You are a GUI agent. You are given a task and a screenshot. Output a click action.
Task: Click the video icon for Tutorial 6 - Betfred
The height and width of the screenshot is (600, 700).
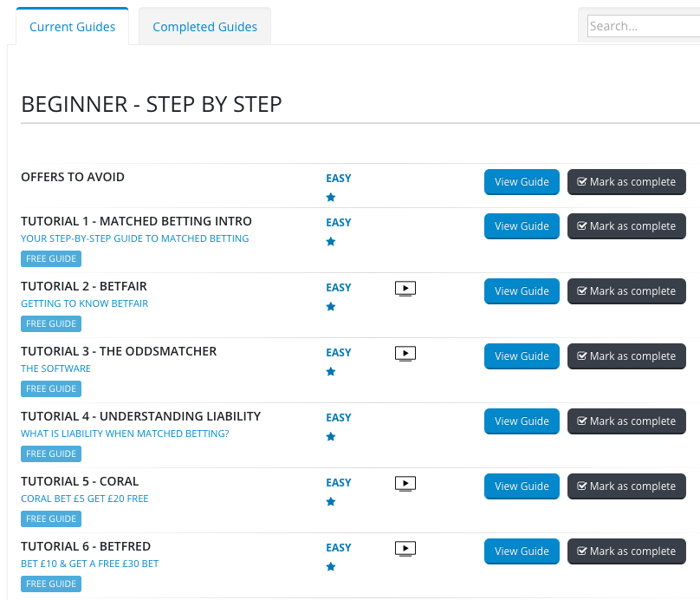[x=405, y=548]
